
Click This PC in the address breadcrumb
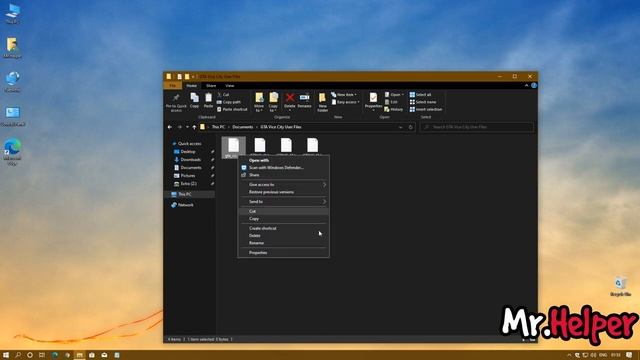coord(218,127)
